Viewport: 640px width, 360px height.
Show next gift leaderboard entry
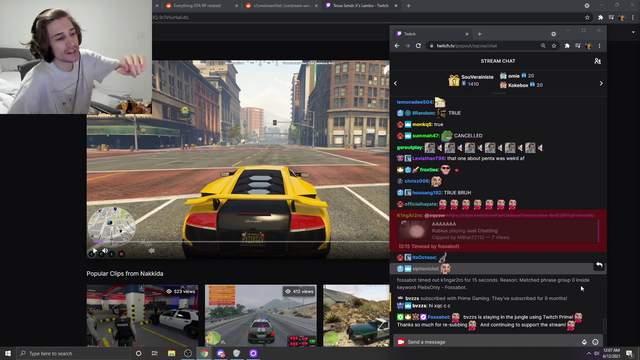pyautogui.click(x=601, y=83)
